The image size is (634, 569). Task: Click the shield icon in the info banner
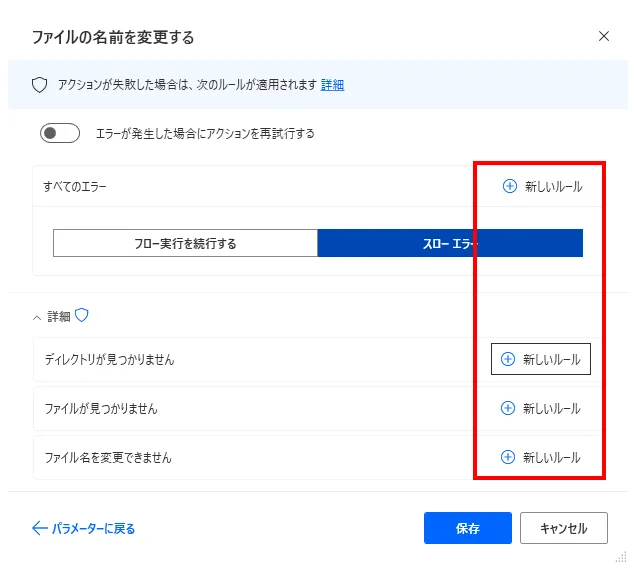[40, 85]
